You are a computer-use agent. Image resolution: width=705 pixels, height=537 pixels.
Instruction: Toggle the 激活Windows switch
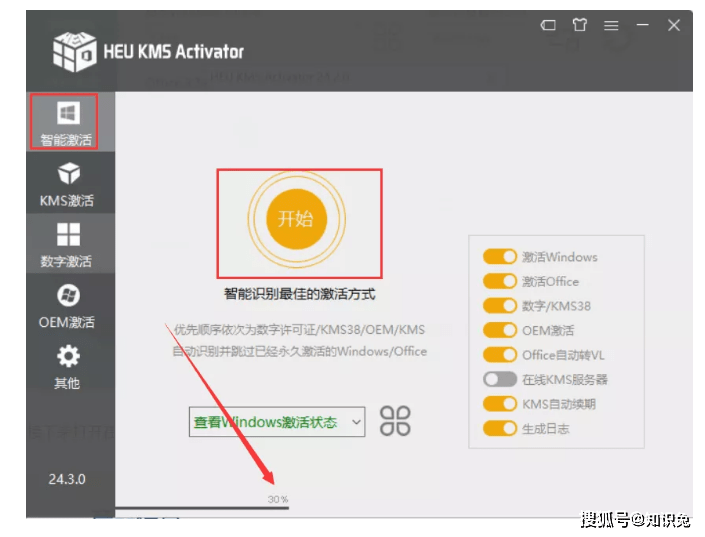500,257
